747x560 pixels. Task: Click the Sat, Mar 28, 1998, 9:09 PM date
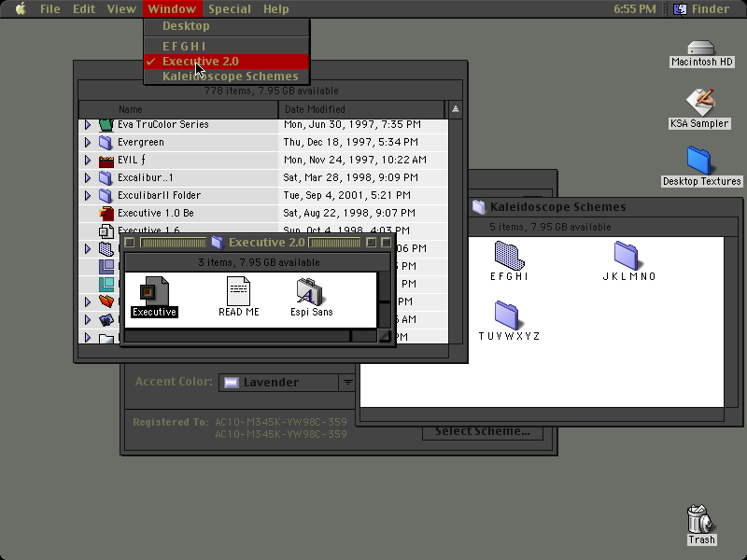349,177
